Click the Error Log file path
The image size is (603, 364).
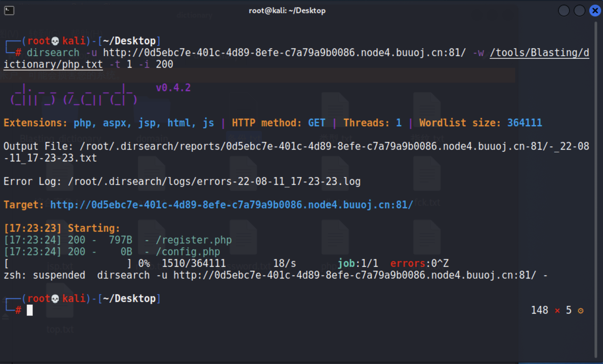point(214,181)
